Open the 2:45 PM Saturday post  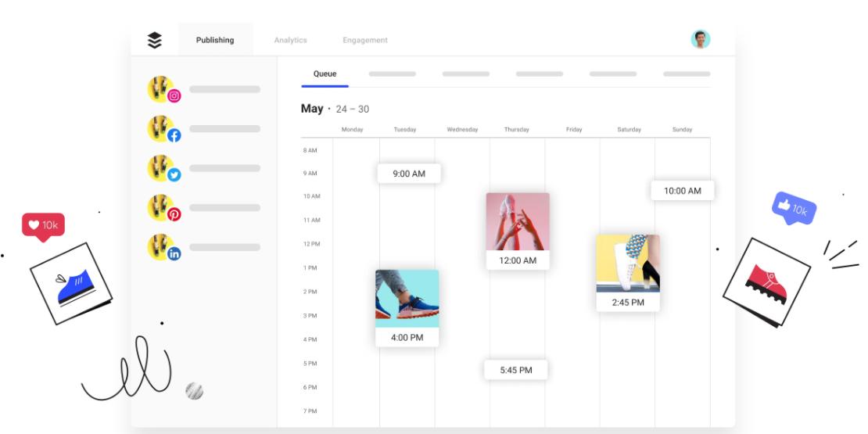(x=628, y=272)
